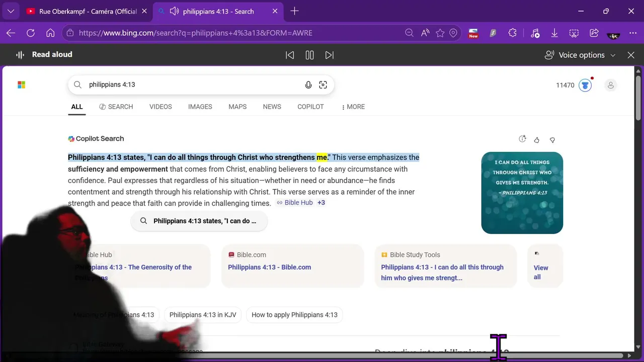
Task: Expand the MORE search categories menu
Action: tap(353, 107)
